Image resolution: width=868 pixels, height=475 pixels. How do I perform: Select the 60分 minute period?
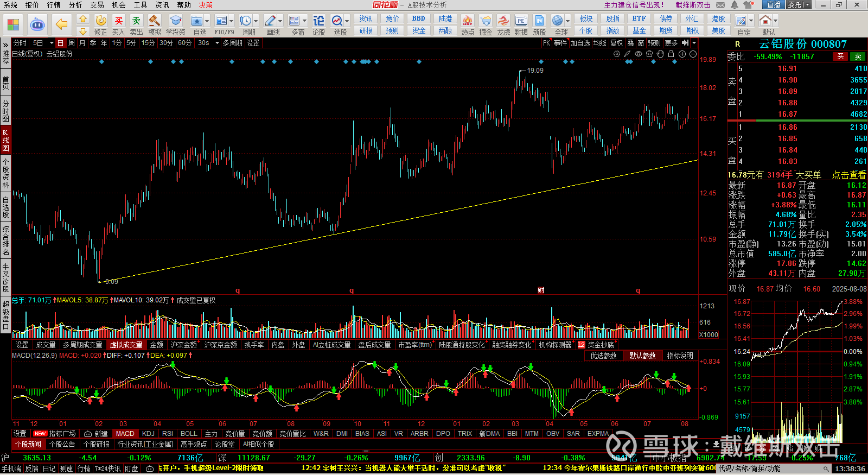point(184,43)
